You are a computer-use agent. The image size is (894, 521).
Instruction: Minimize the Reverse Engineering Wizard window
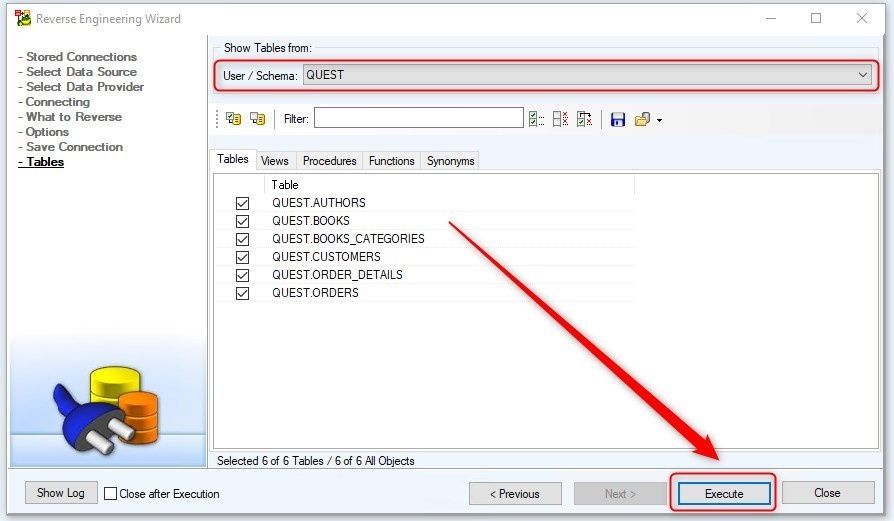click(x=771, y=18)
